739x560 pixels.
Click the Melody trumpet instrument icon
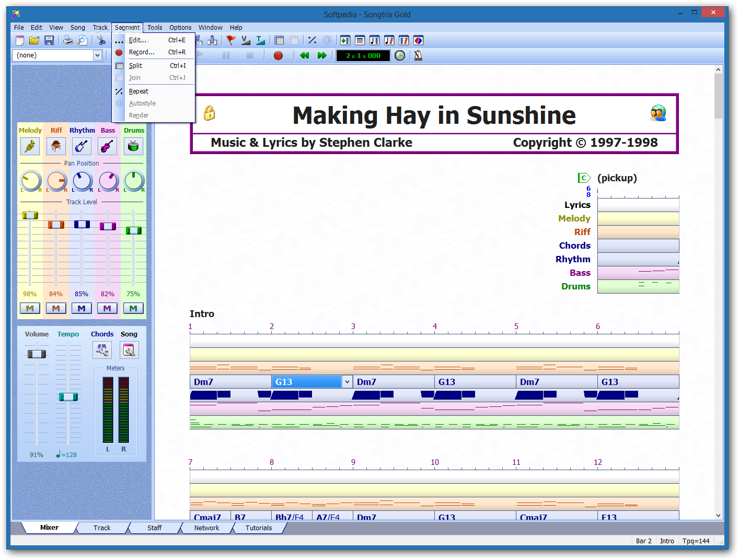[x=30, y=146]
